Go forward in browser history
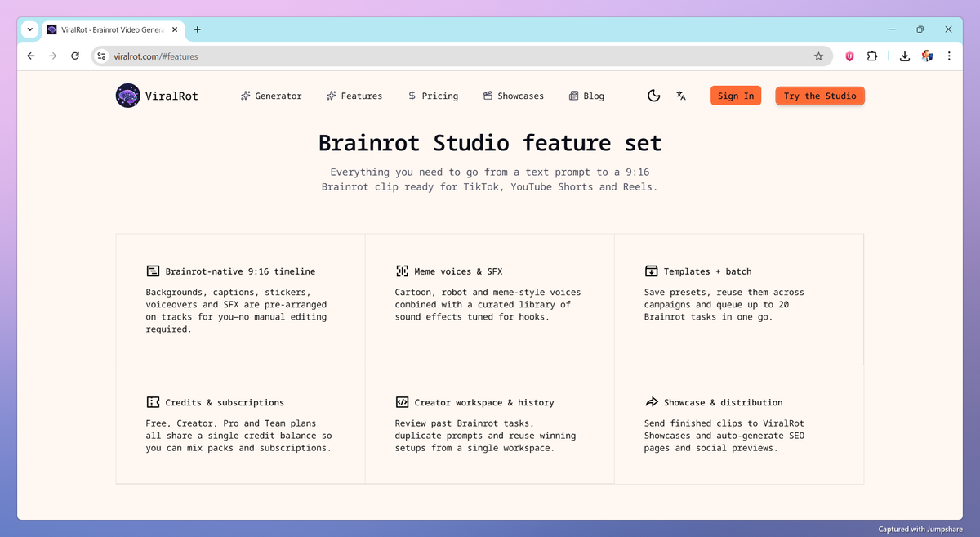This screenshot has height=537, width=980. pos(53,56)
